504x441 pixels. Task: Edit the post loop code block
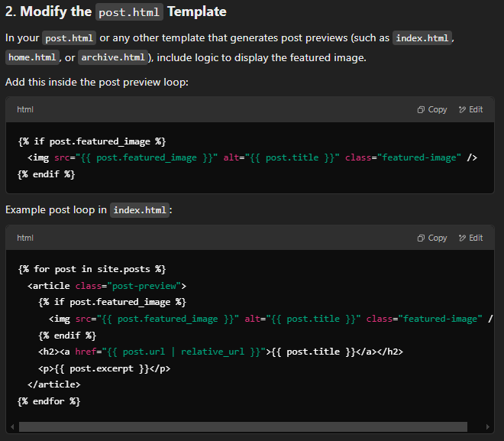(470, 238)
